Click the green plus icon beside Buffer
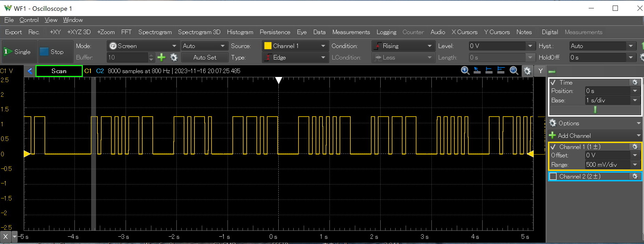644x244 pixels. tap(161, 57)
